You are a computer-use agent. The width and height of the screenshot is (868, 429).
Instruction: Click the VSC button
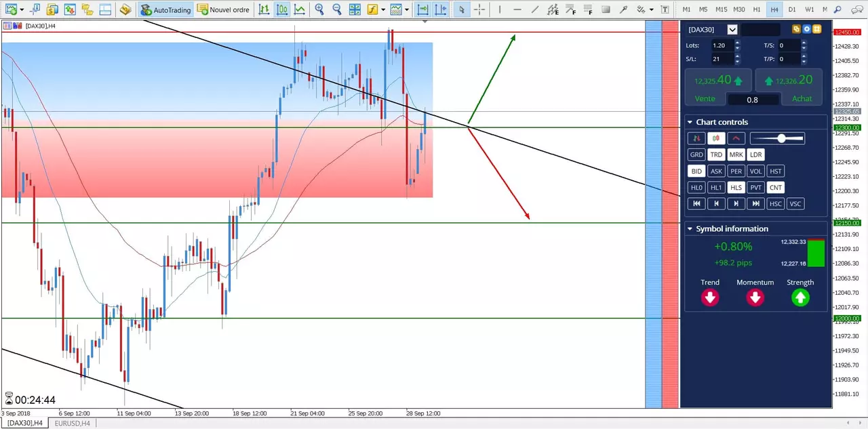795,203
